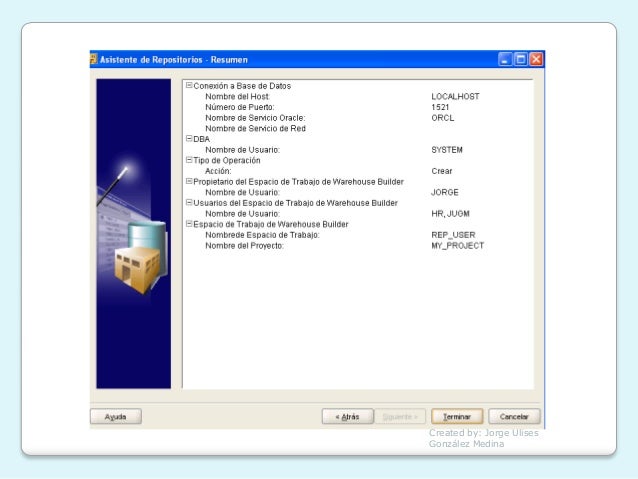Click the Ayuda button
This screenshot has width=638, height=479.
(116, 416)
